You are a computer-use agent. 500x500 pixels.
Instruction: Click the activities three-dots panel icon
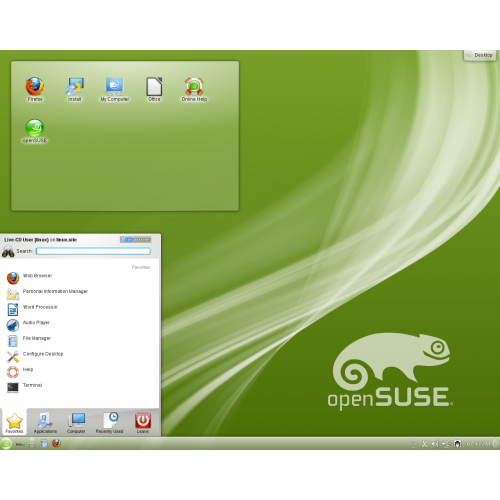20,444
